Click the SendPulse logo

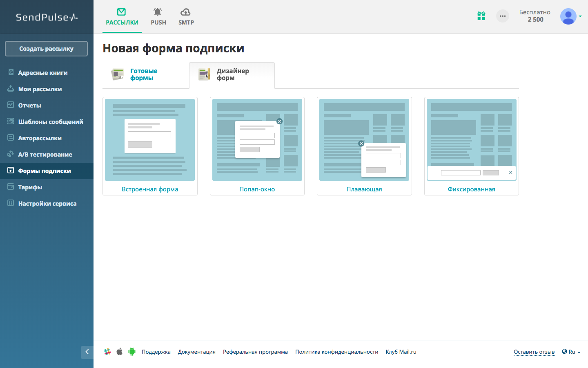[47, 17]
